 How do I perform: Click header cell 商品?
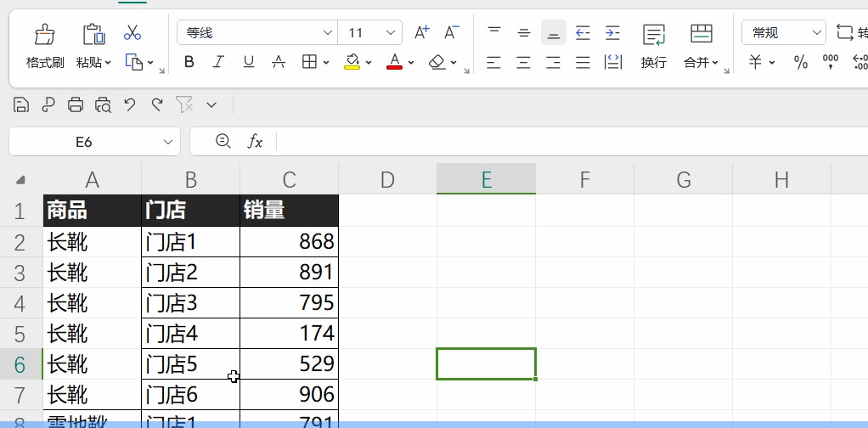pyautogui.click(x=92, y=211)
